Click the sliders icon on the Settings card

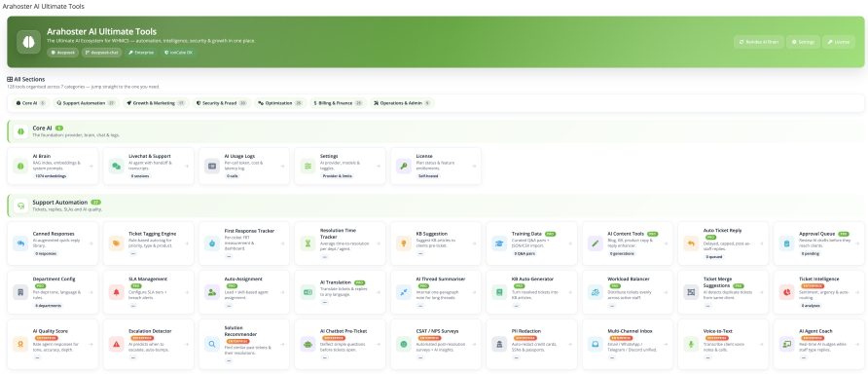click(308, 166)
